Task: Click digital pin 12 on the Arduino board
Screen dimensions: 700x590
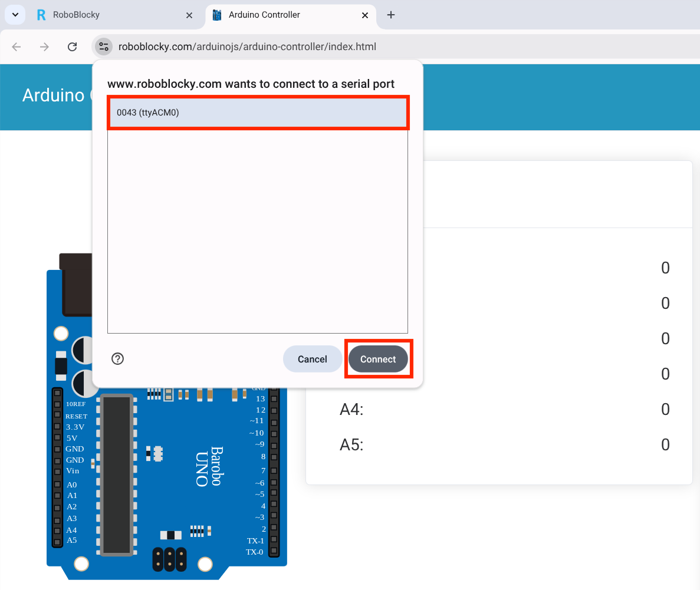Action: (273, 410)
